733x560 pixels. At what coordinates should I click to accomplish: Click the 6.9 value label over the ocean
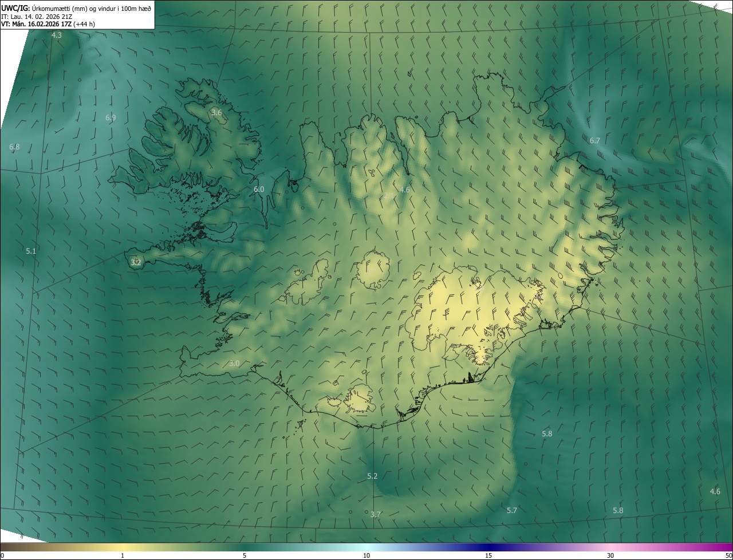pos(111,117)
